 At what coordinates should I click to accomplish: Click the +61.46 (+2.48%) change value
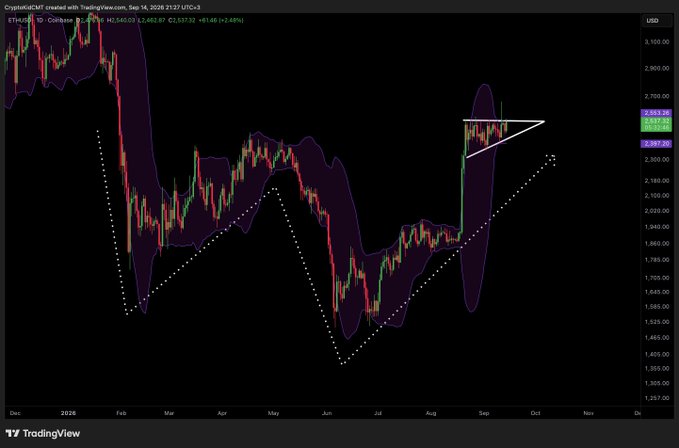point(221,20)
